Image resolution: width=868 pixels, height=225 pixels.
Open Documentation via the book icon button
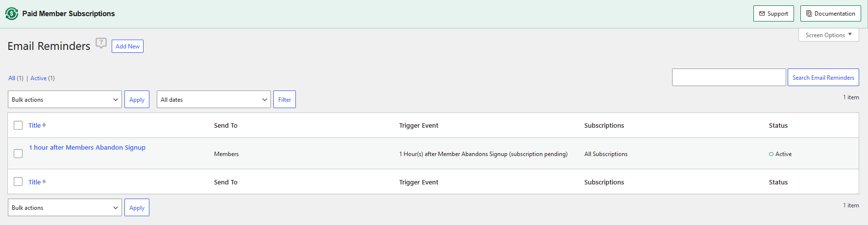[830, 14]
